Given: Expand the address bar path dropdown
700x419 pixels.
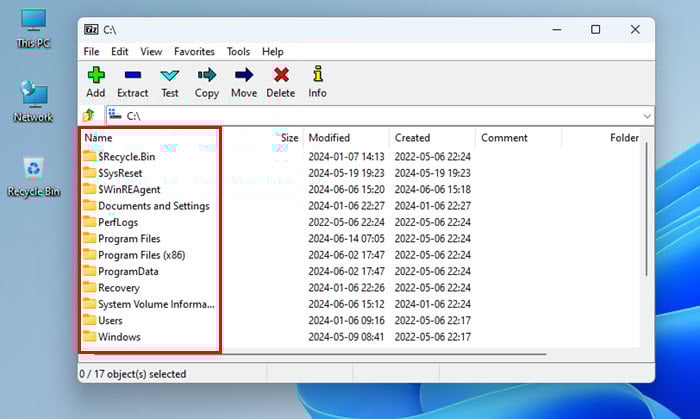Looking at the screenshot, I should (647, 116).
